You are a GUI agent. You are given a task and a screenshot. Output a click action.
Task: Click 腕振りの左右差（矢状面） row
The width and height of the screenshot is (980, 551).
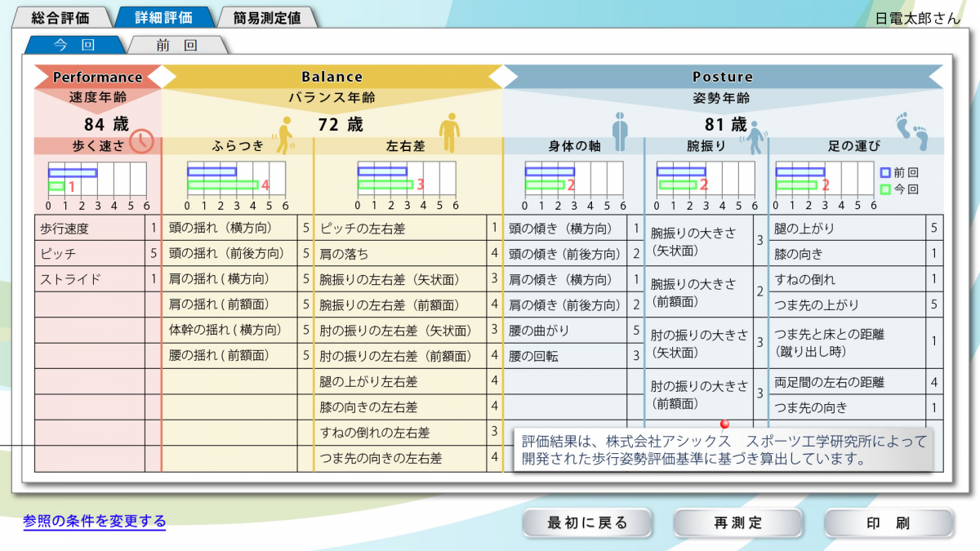[408, 279]
